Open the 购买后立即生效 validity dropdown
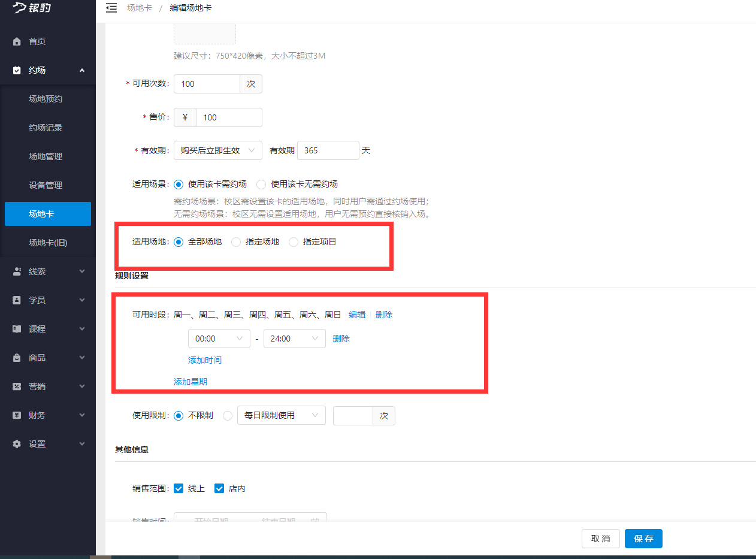Image resolution: width=756 pixels, height=559 pixels. tap(217, 150)
